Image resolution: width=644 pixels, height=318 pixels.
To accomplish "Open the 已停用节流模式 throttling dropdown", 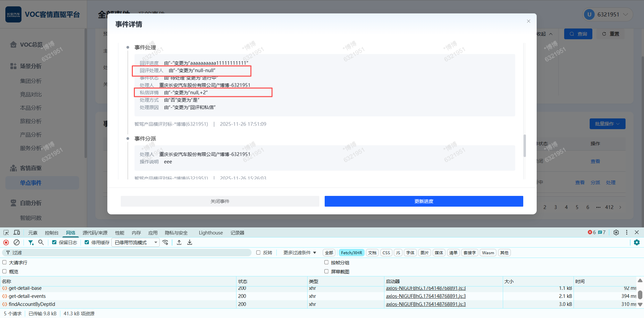I will 136,243.
